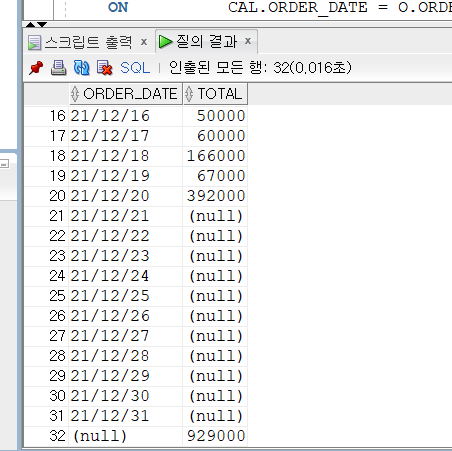Pin the query result tab

click(36, 68)
